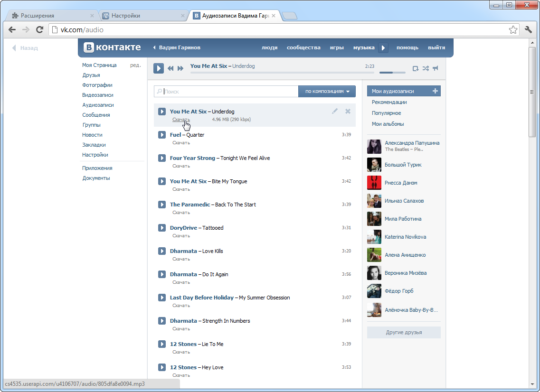The width and height of the screenshot is (540, 392).
Task: Click artist You Me At Six in player
Action: click(x=208, y=66)
